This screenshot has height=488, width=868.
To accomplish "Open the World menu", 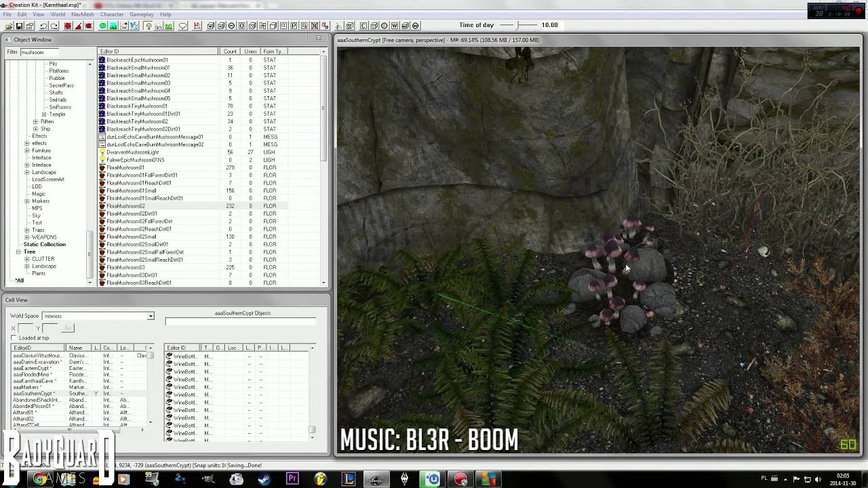I will pyautogui.click(x=58, y=14).
